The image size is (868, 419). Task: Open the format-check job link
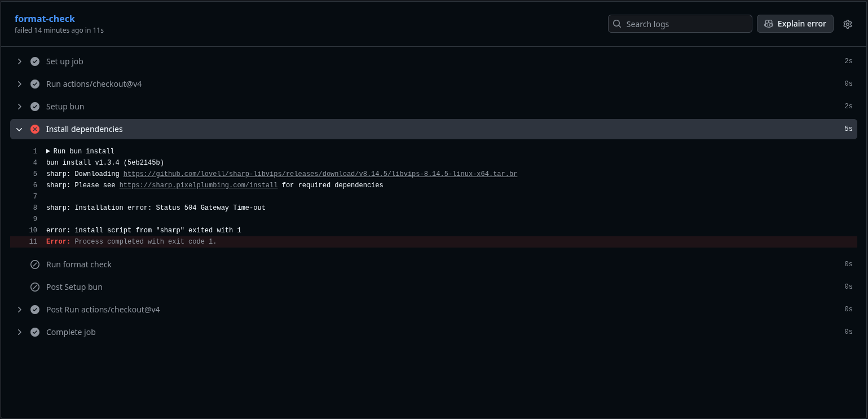(45, 19)
